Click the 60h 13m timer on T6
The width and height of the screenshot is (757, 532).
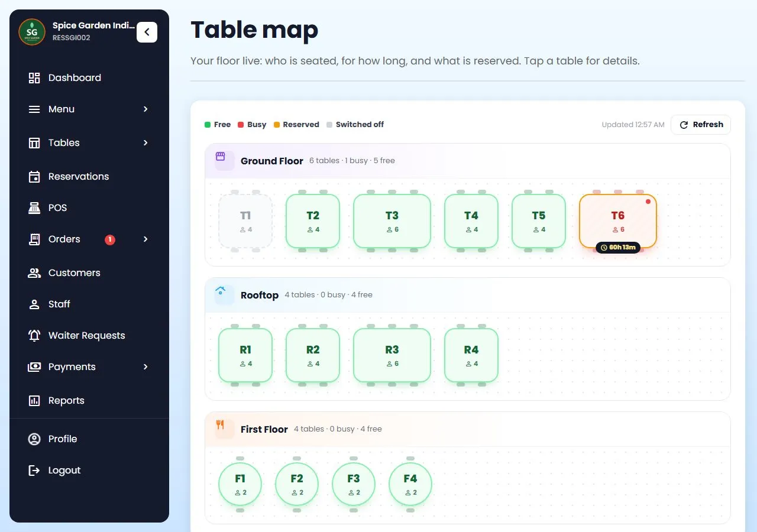point(618,247)
